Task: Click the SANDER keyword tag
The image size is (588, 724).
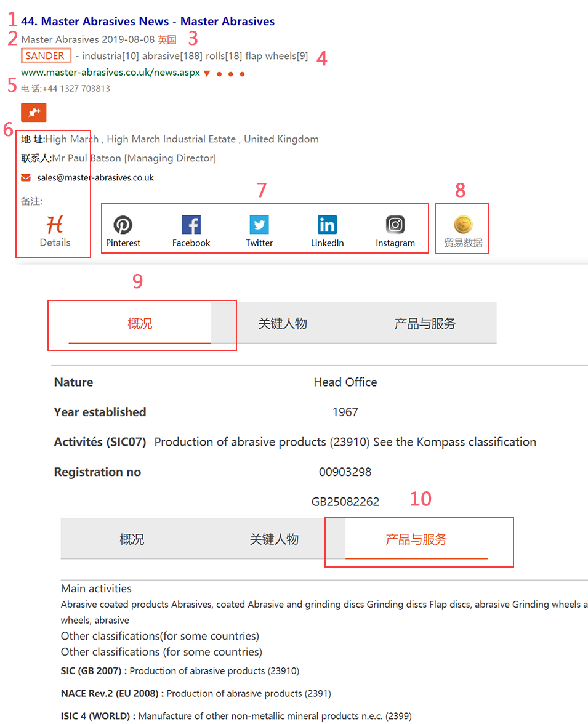Action: click(x=46, y=55)
